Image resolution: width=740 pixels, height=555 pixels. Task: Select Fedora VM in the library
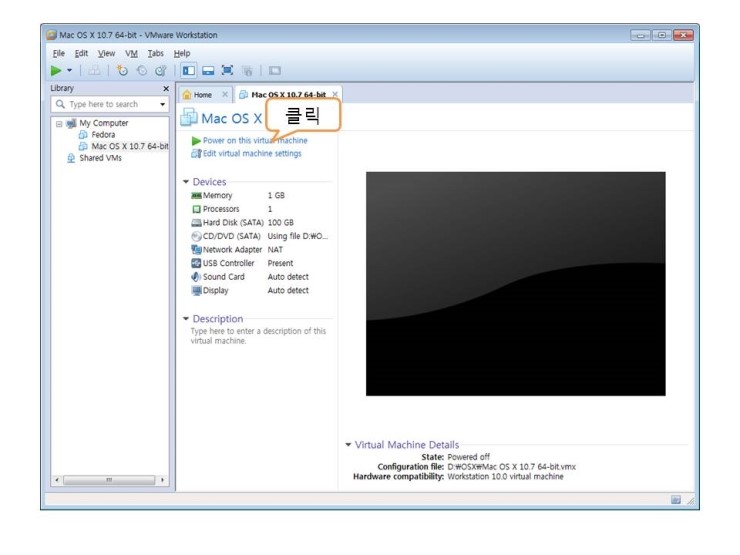pyautogui.click(x=102, y=134)
